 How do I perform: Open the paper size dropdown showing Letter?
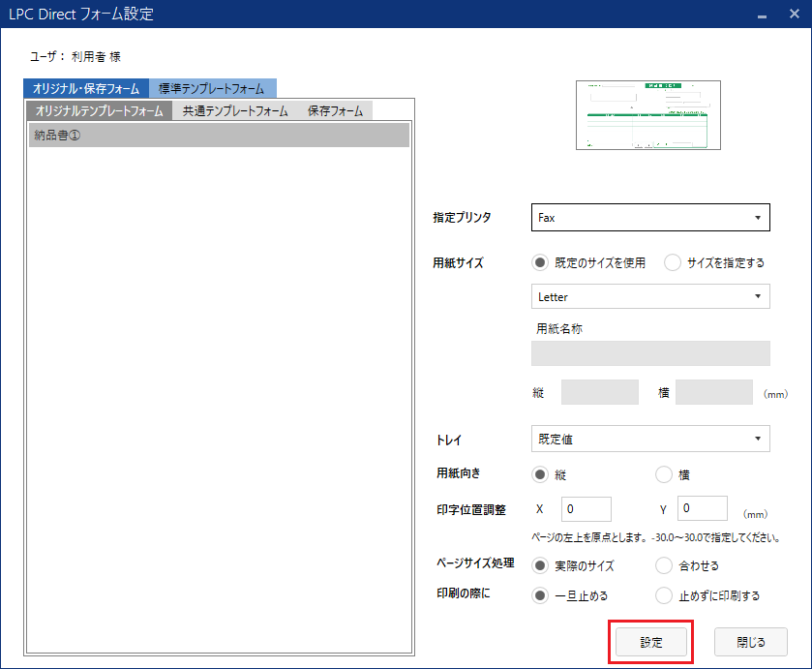point(649,296)
